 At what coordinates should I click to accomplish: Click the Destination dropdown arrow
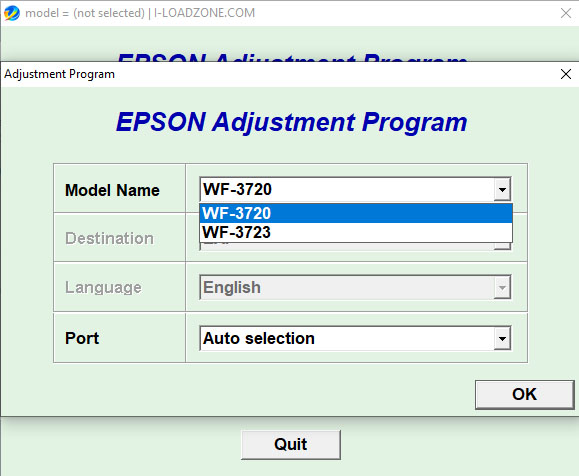coord(502,246)
